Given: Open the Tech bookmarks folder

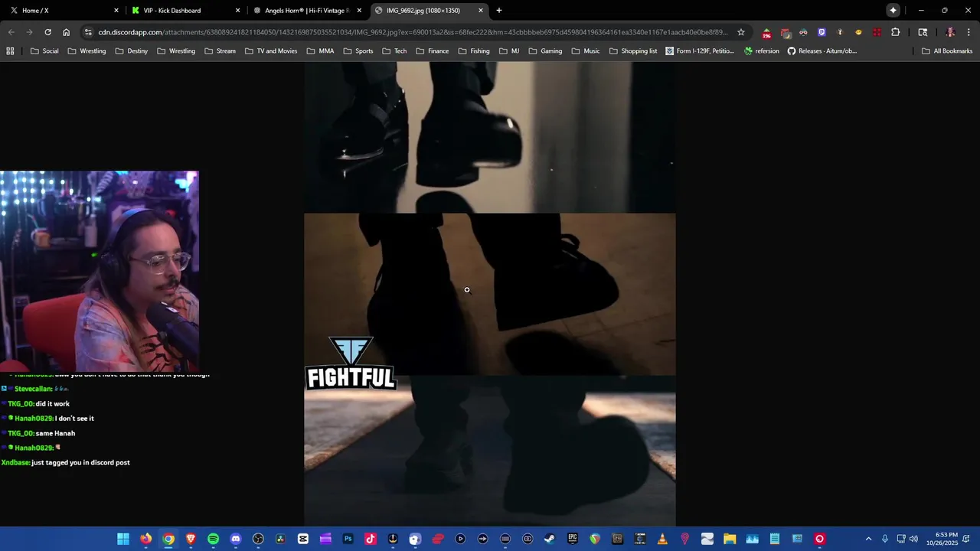Looking at the screenshot, I should [394, 51].
